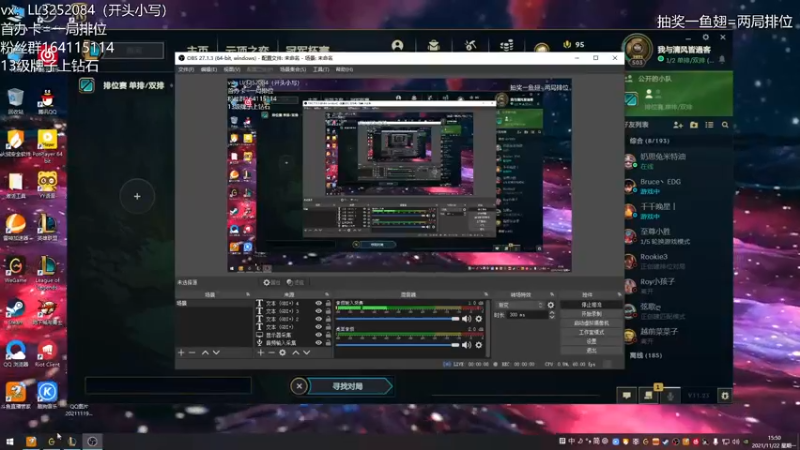The image size is (800, 450).
Task: Toggle visibility of 显示器采集 source
Action: tap(318, 335)
